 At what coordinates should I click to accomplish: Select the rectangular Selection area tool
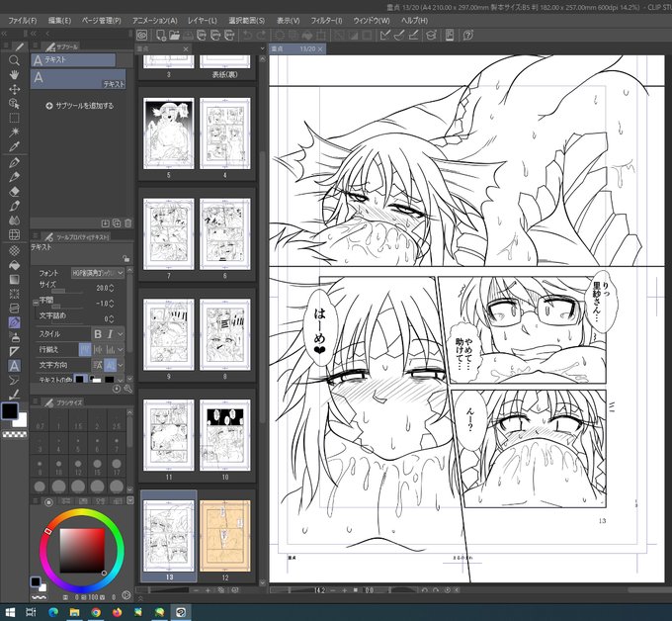click(14, 118)
